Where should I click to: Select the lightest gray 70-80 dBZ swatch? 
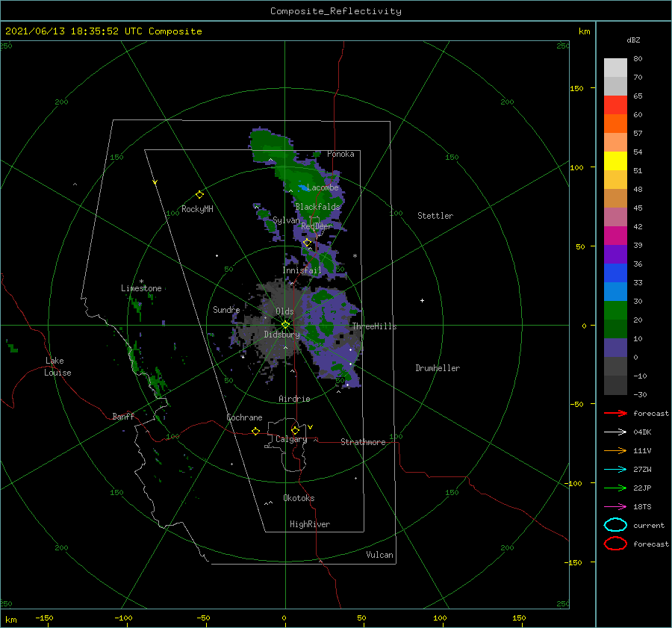pyautogui.click(x=615, y=68)
